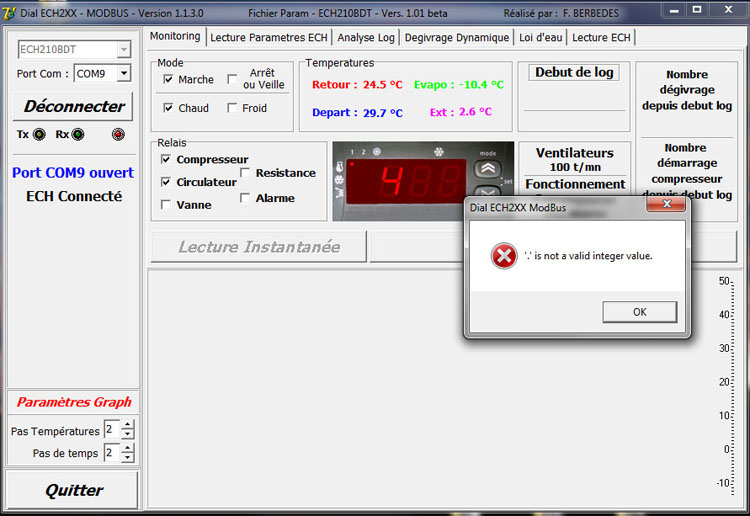The image size is (750, 516).
Task: Open the Loi d'eau tab
Action: [540, 37]
